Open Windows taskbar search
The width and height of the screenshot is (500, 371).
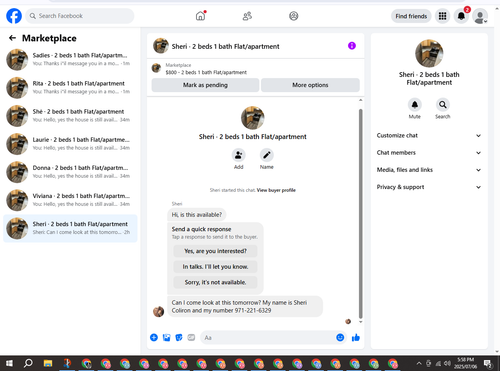(29, 363)
